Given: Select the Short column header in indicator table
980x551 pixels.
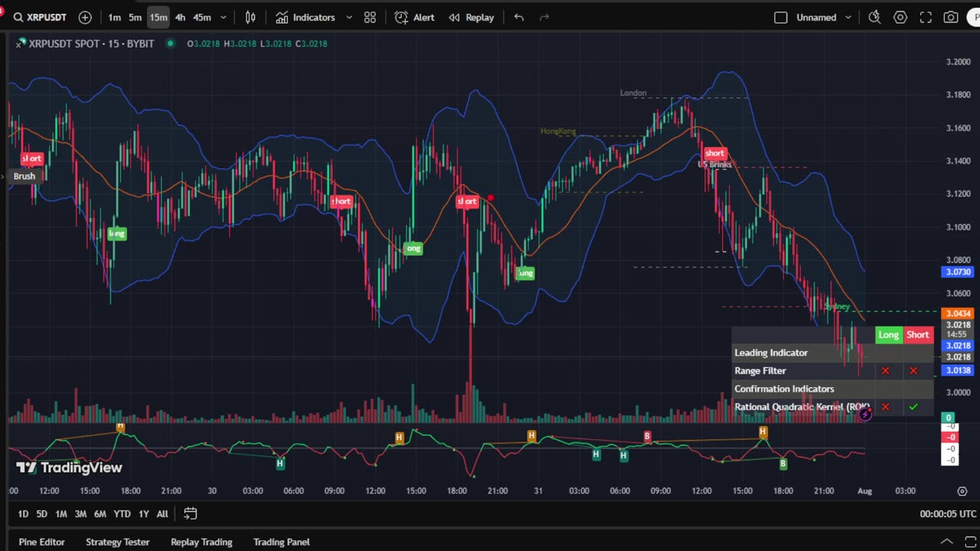Looking at the screenshot, I should click(917, 334).
